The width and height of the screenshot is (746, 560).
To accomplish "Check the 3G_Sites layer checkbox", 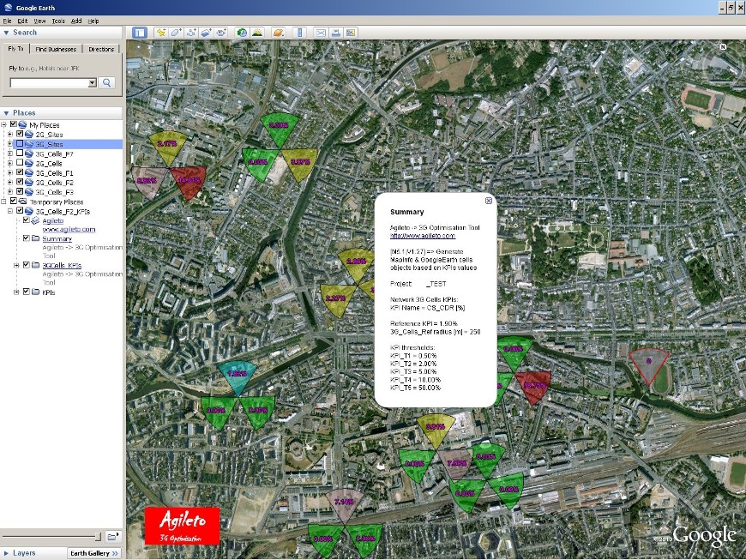I will click(x=21, y=144).
